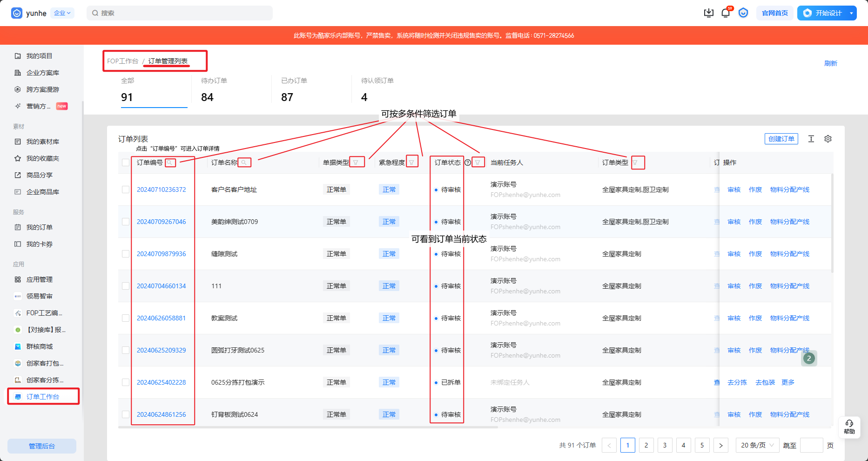The width and height of the screenshot is (868, 461).
Task: Open the 20 条/页 page size dropdown
Action: (757, 445)
